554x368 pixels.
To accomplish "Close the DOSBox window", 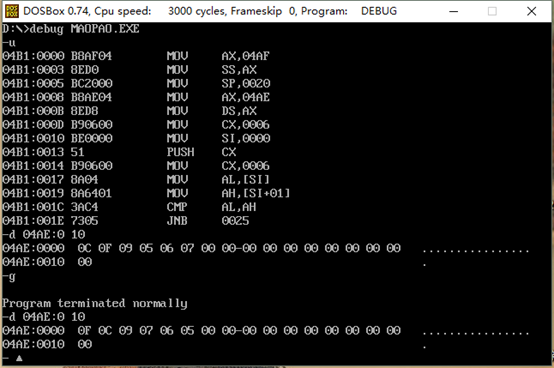I will 531,11.
